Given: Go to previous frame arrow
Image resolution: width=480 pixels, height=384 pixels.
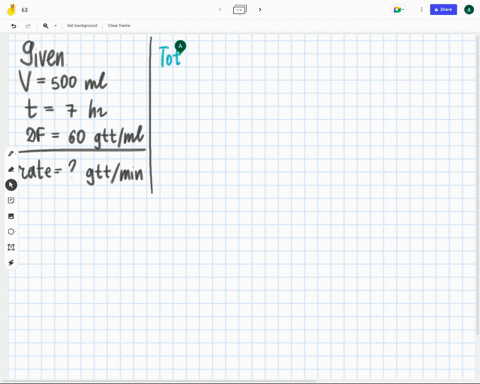Looking at the screenshot, I should tap(220, 10).
